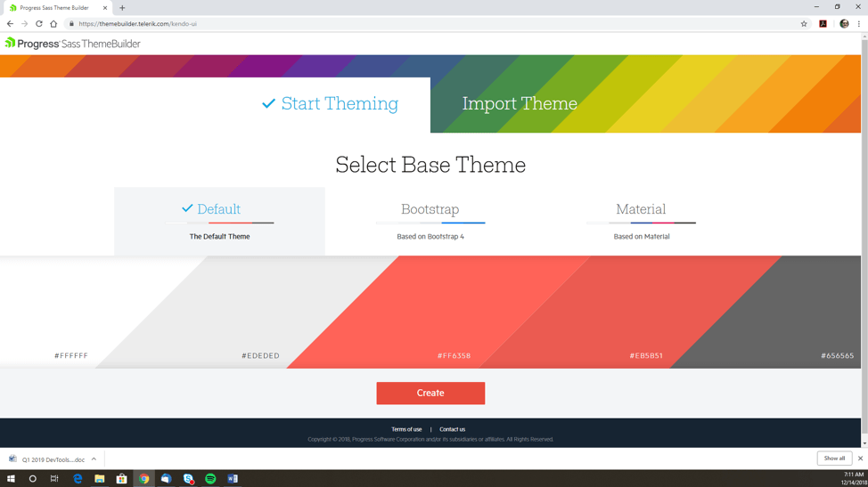Click the 'Select Base Theme' heading
This screenshot has width=868, height=487.
click(x=430, y=165)
